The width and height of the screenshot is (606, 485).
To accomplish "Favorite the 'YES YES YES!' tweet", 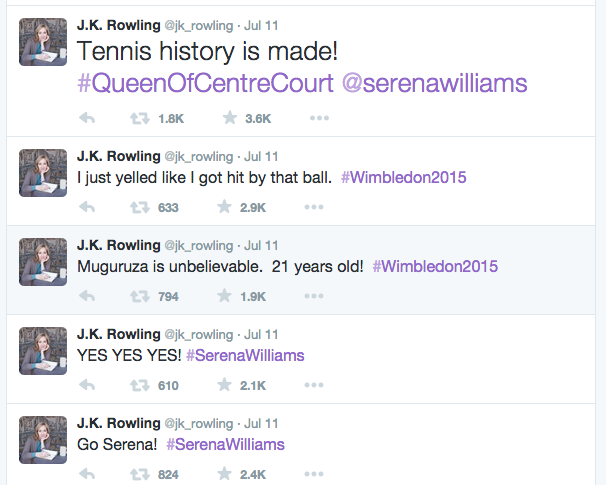I will coord(225,385).
